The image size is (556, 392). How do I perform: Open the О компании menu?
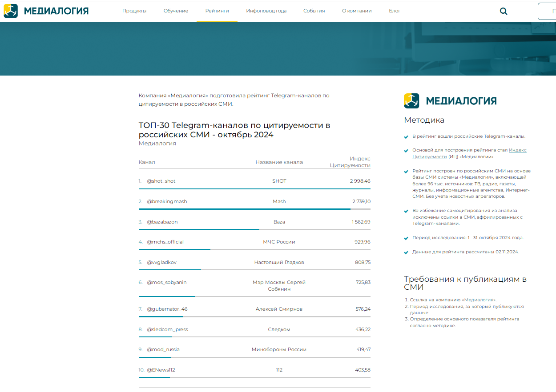click(357, 11)
